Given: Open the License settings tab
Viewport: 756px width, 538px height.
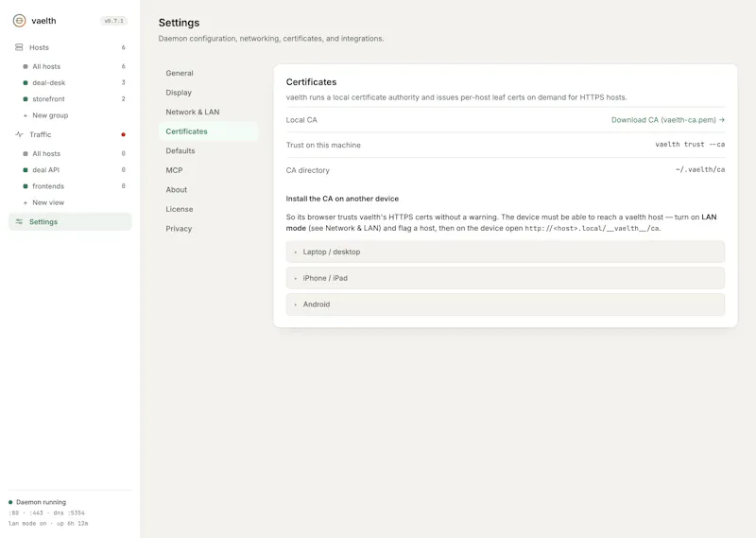Looking at the screenshot, I should [x=208, y=209].
